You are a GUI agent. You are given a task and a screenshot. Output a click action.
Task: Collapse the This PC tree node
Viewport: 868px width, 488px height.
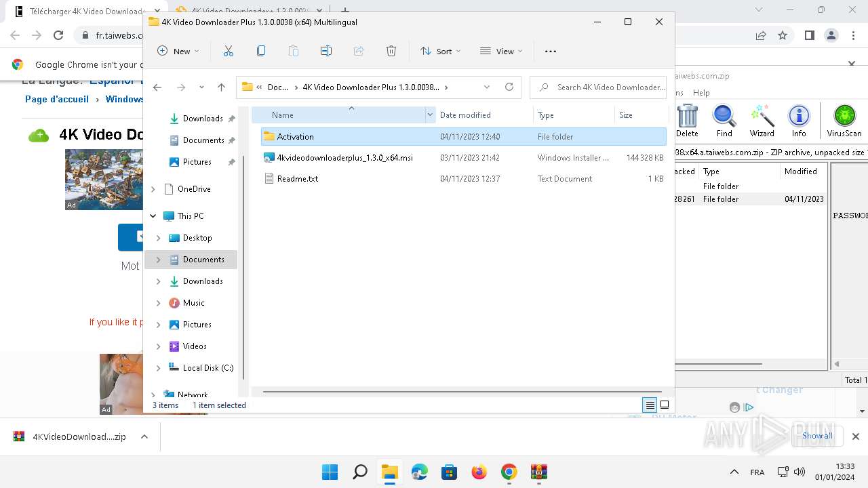(x=153, y=216)
